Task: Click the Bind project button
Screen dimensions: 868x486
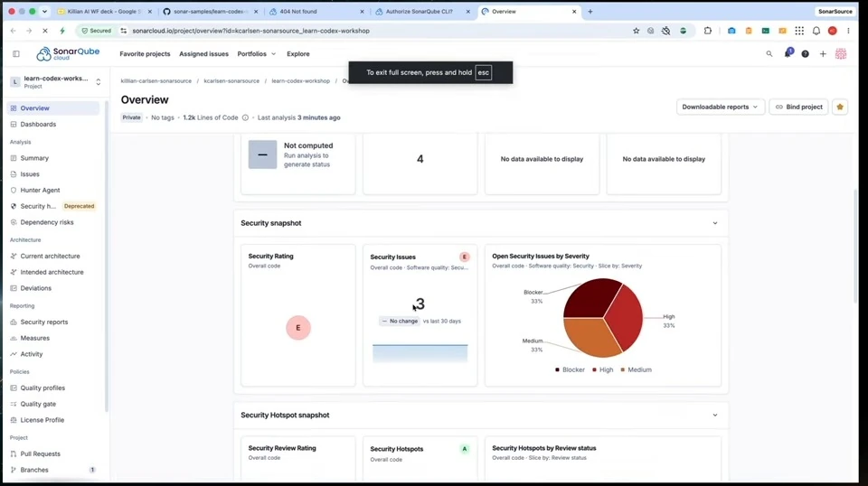Action: (798, 107)
